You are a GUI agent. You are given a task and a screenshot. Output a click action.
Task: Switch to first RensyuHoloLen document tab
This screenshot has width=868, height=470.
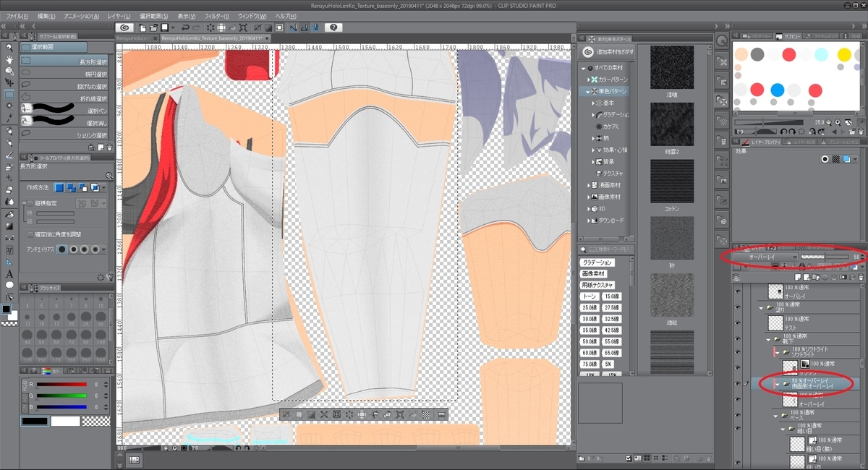click(x=137, y=38)
